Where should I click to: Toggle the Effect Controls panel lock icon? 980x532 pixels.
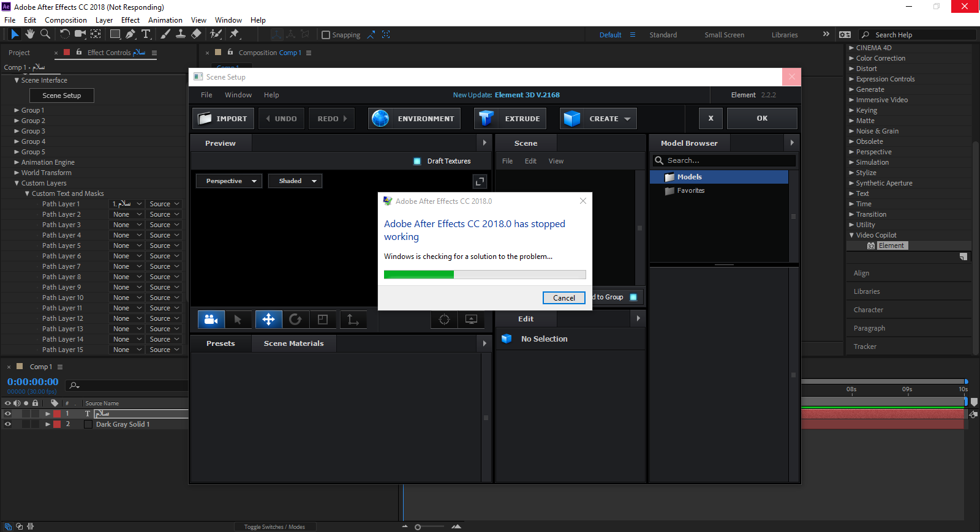79,52
